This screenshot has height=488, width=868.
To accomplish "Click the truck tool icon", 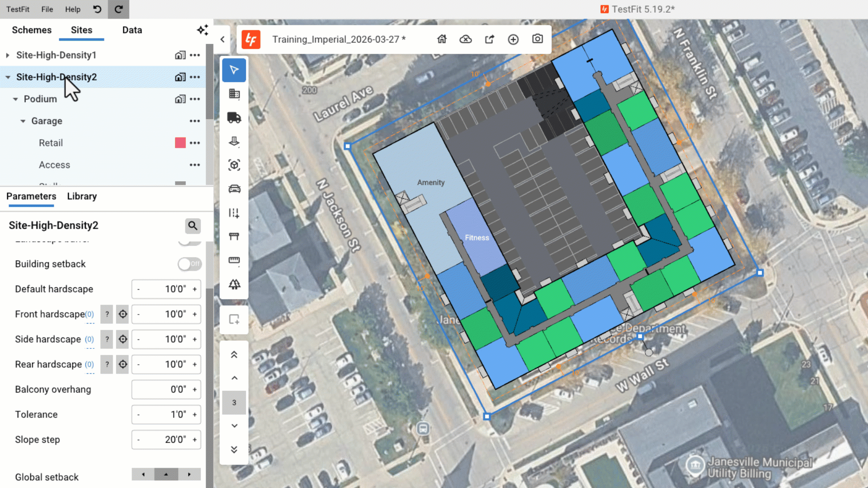I will [234, 118].
